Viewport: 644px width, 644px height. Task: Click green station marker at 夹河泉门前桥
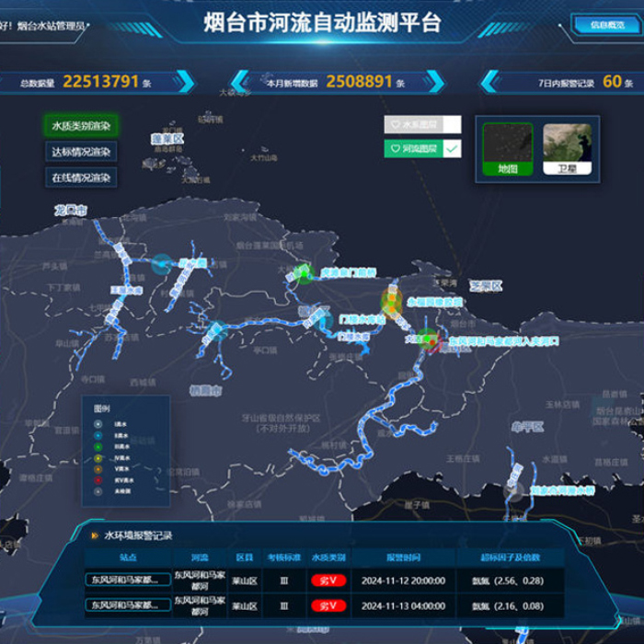pos(304,273)
